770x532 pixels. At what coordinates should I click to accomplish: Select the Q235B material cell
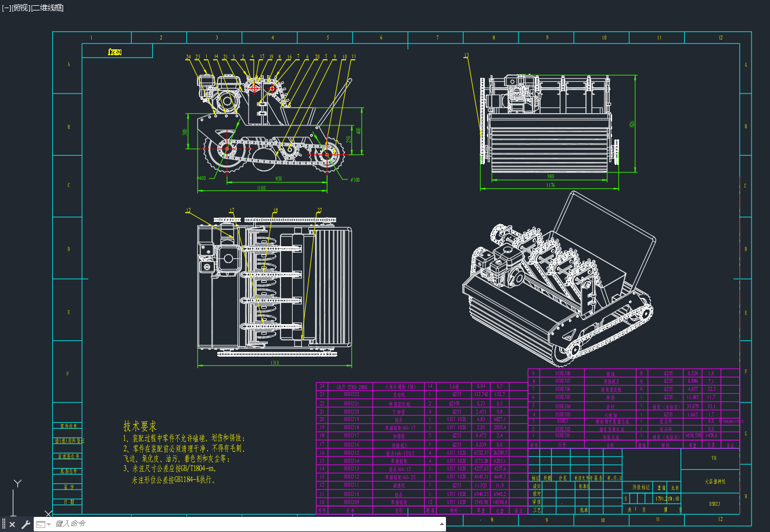(x=454, y=403)
